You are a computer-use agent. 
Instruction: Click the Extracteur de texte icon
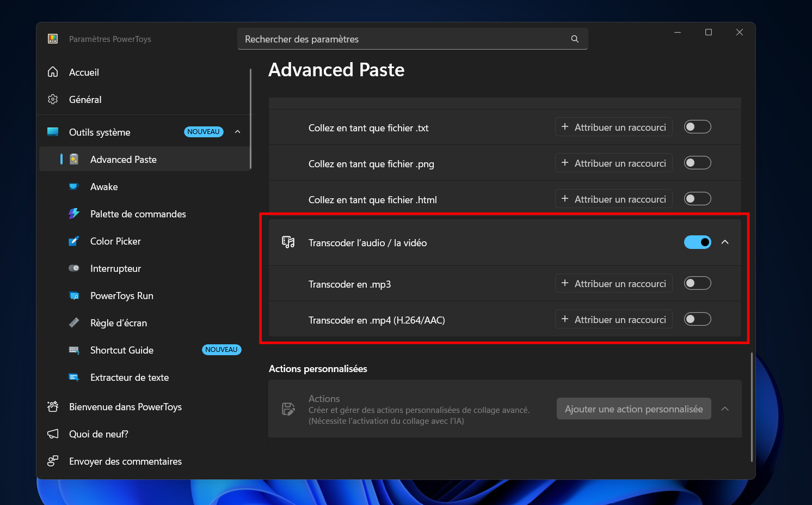tap(74, 377)
